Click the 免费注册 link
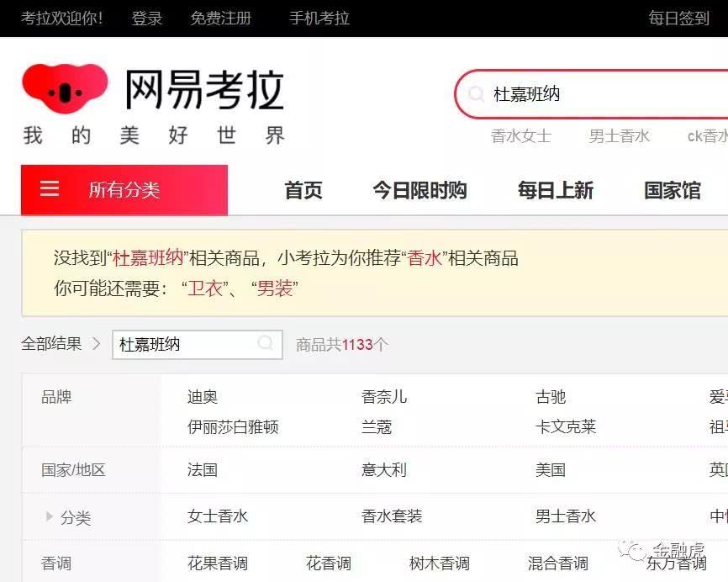The height and width of the screenshot is (582, 728). [x=221, y=18]
